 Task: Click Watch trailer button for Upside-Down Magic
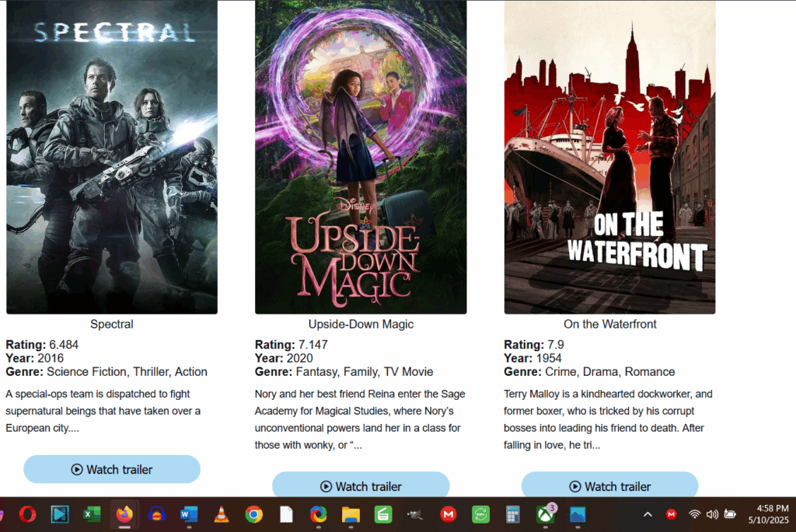[361, 485]
